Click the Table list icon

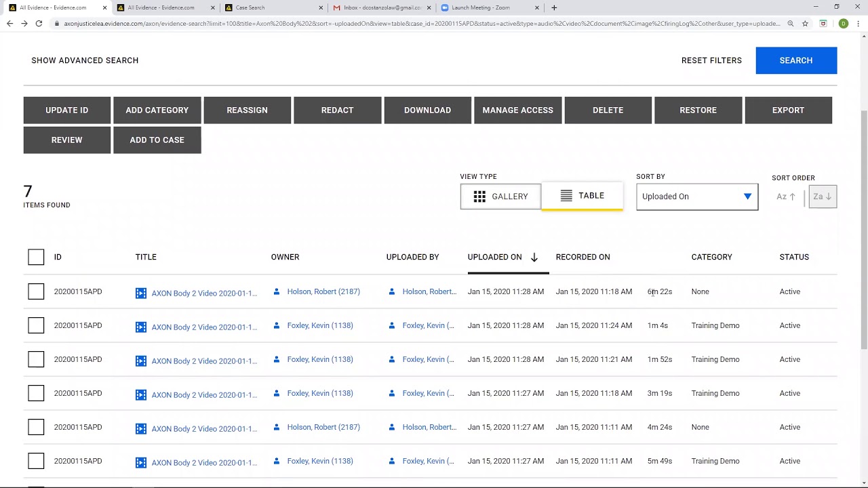pyautogui.click(x=566, y=195)
